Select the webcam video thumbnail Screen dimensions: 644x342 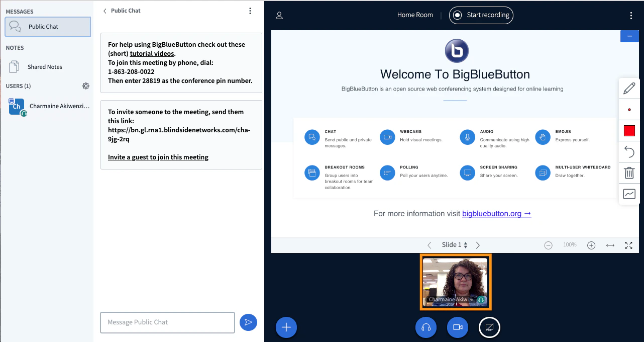coord(456,282)
